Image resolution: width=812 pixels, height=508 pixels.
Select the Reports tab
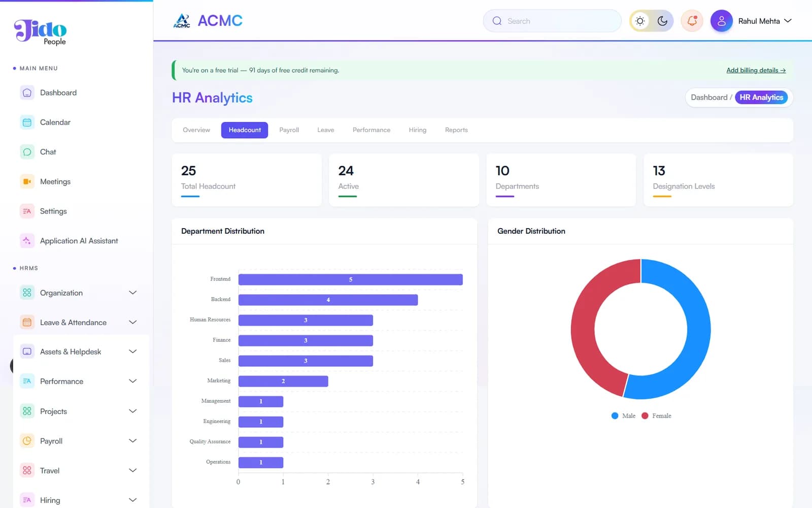(456, 130)
